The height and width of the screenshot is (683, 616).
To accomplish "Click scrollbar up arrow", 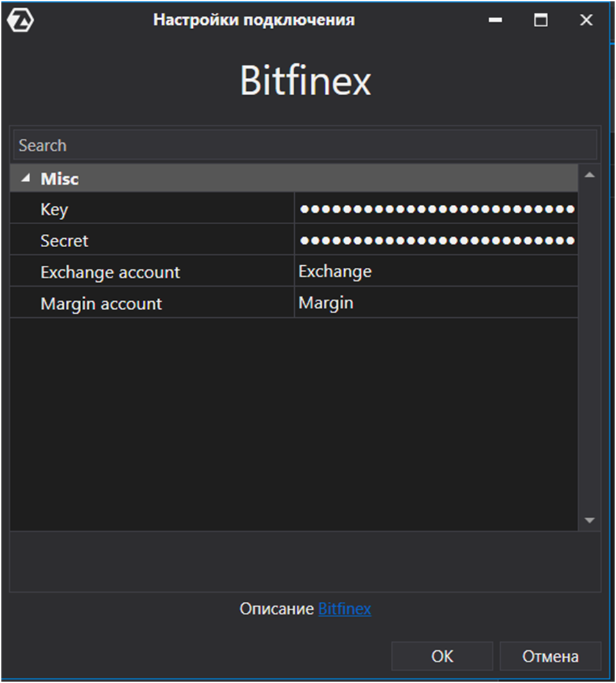I will [x=590, y=175].
